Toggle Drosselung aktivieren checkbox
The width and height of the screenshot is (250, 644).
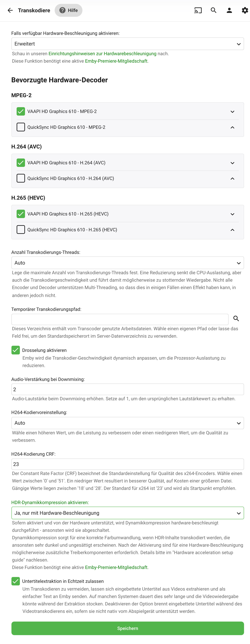tap(15, 350)
